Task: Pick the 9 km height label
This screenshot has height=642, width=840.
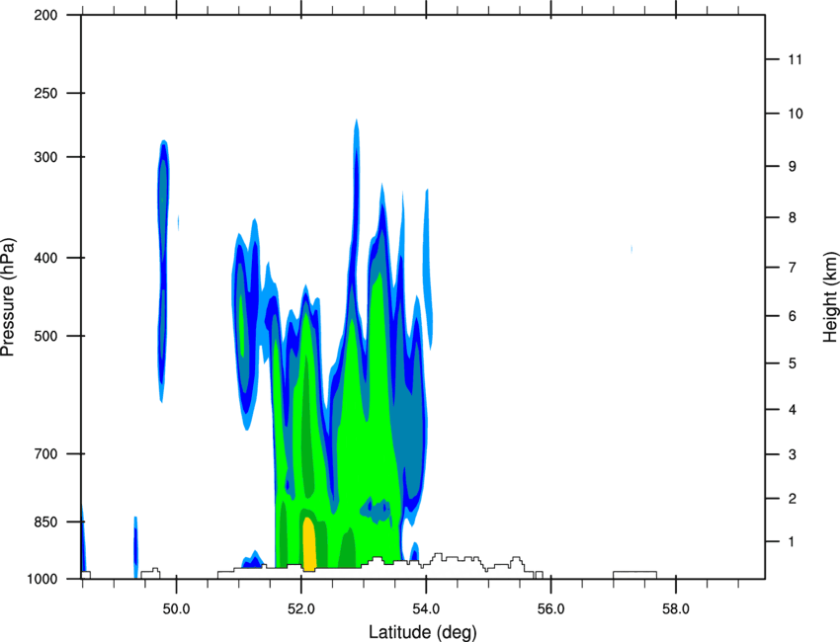Action: coord(793,167)
